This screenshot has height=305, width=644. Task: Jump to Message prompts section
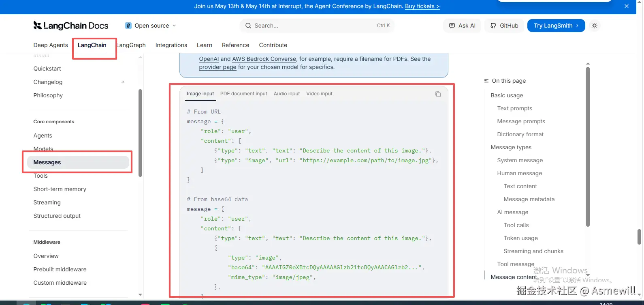(x=521, y=121)
